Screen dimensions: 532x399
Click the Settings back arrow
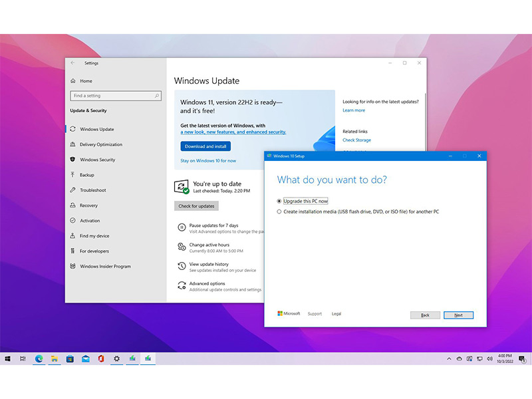[x=72, y=63]
